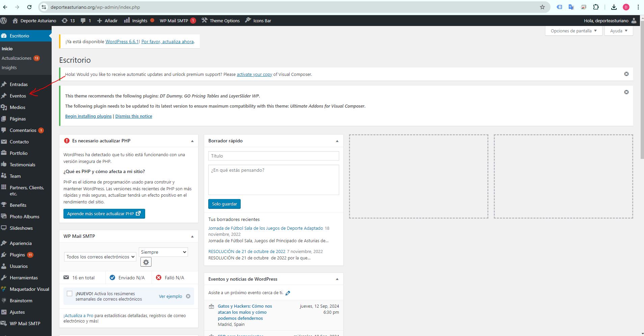
Task: Collapse Eventos y noticias de WordPress widget
Action: pyautogui.click(x=337, y=279)
